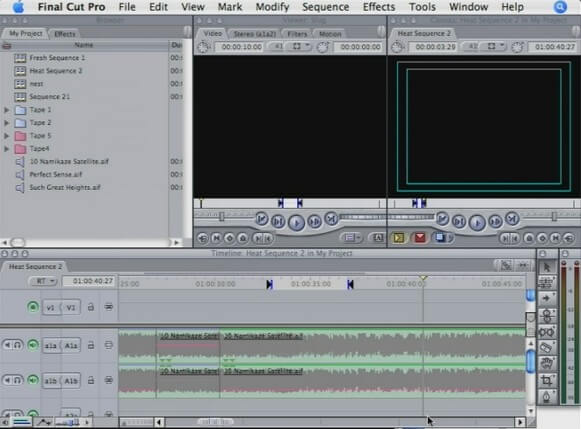Toggle linked selection in the Timeline
Image resolution: width=581 pixels, height=429 pixels.
506,265
